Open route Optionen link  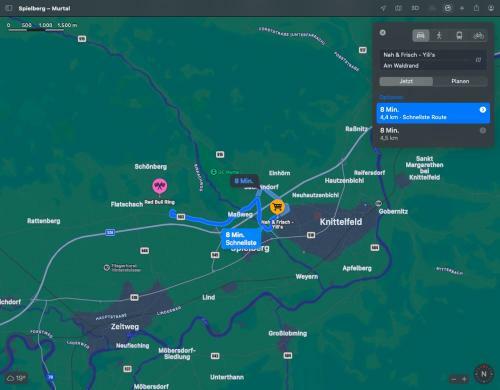click(x=391, y=97)
